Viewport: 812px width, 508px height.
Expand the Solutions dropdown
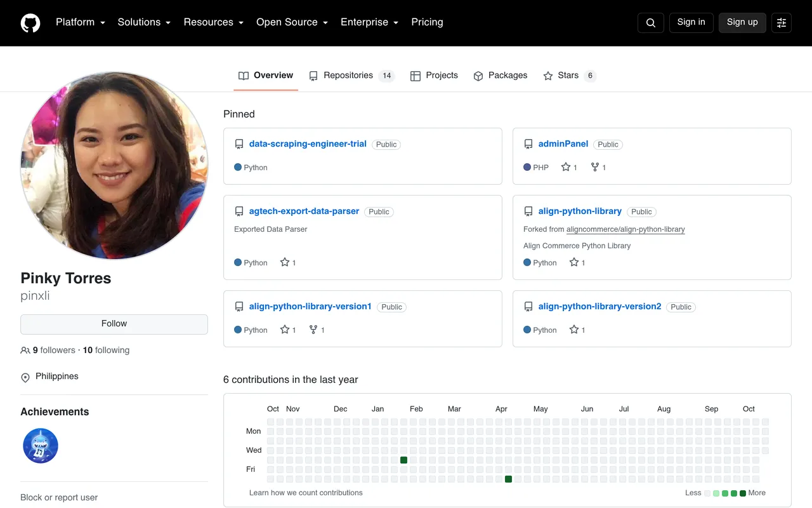(x=144, y=22)
